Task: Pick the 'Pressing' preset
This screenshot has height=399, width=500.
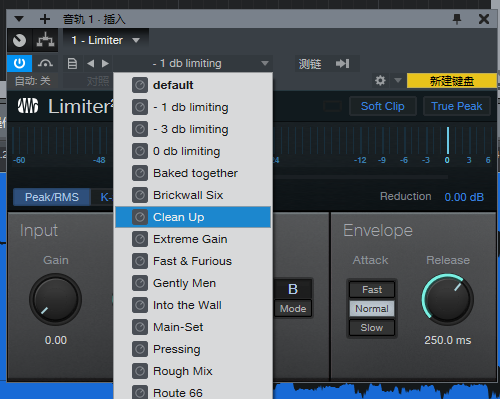Action: point(193,349)
